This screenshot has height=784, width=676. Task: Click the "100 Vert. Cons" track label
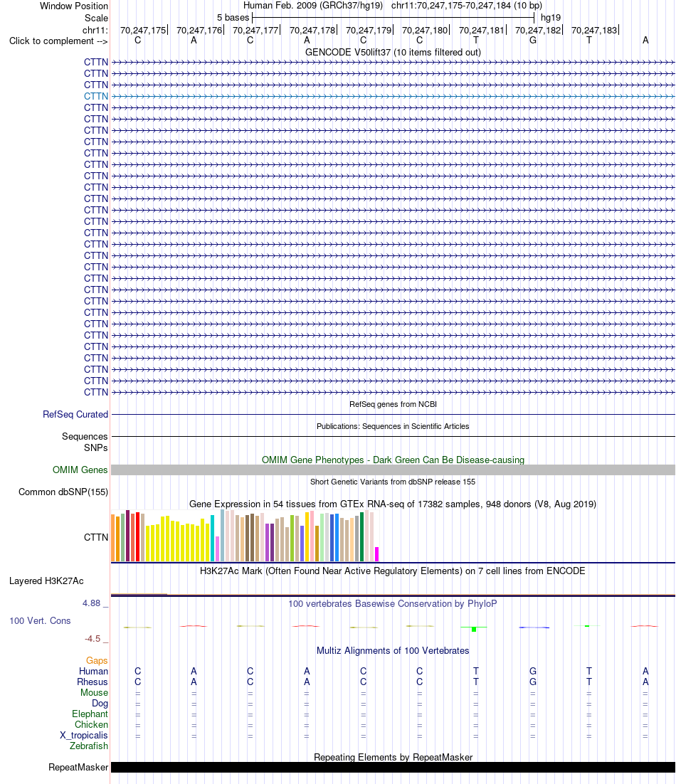tap(40, 620)
